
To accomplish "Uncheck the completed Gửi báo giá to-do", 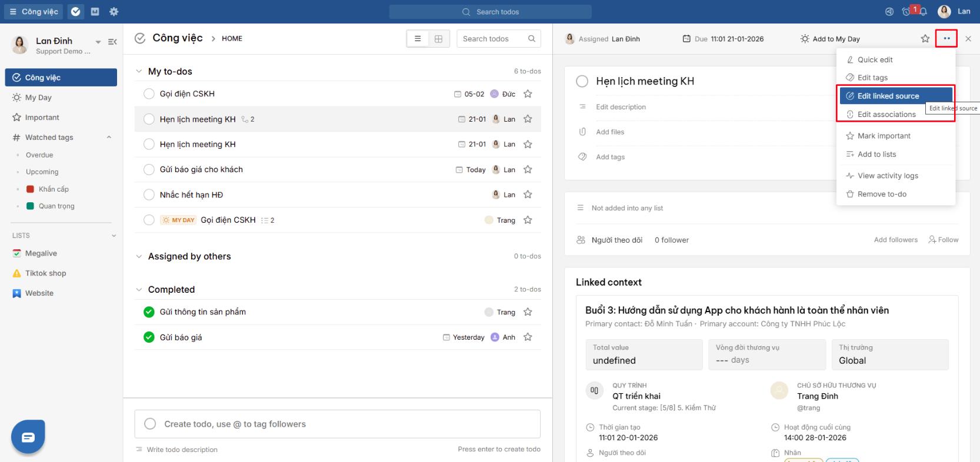I will click(149, 337).
